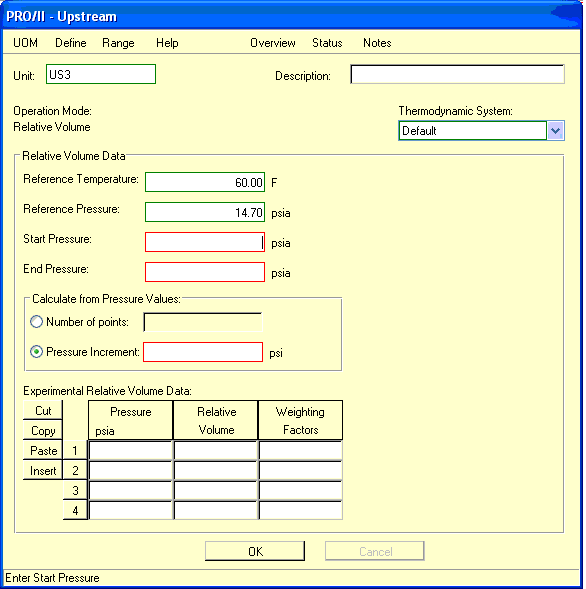The width and height of the screenshot is (586, 589).
Task: Click the Cancel button
Action: click(375, 551)
